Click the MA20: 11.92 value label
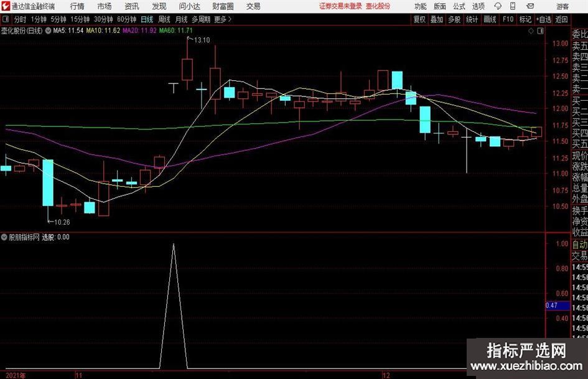The height and width of the screenshot is (379, 588). (x=139, y=30)
